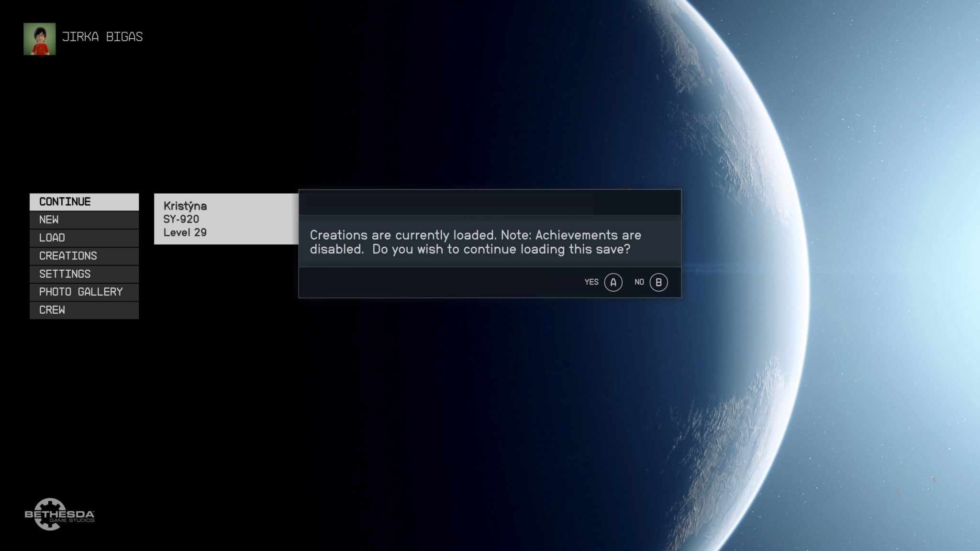Press B button to decline load

[658, 282]
